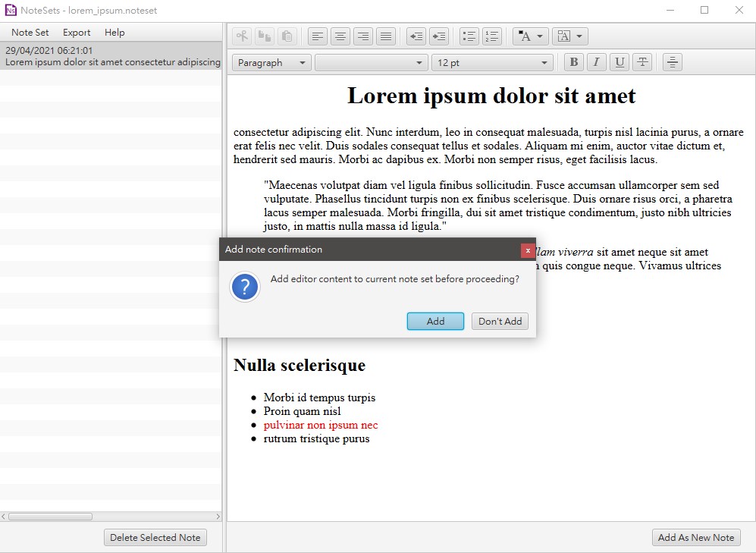Image resolution: width=756 pixels, height=553 pixels.
Task: Select the Paste icon
Action: point(287,36)
